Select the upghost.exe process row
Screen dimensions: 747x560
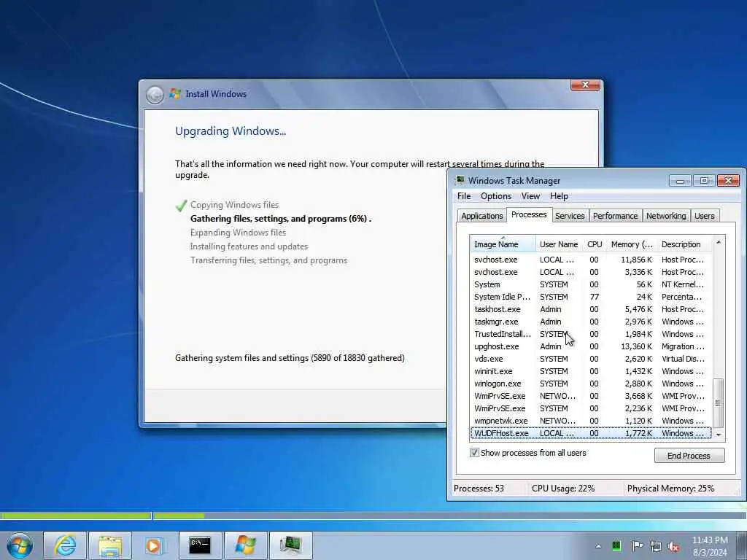(590, 346)
